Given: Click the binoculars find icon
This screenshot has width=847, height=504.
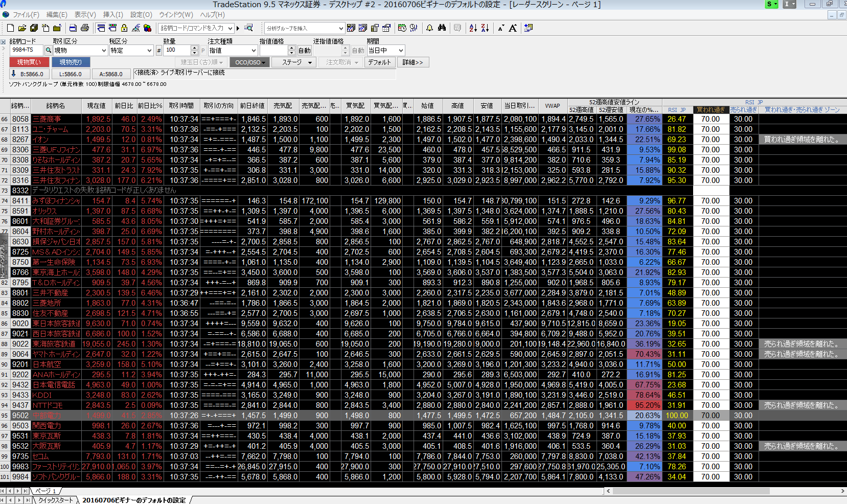Looking at the screenshot, I should tap(442, 28).
